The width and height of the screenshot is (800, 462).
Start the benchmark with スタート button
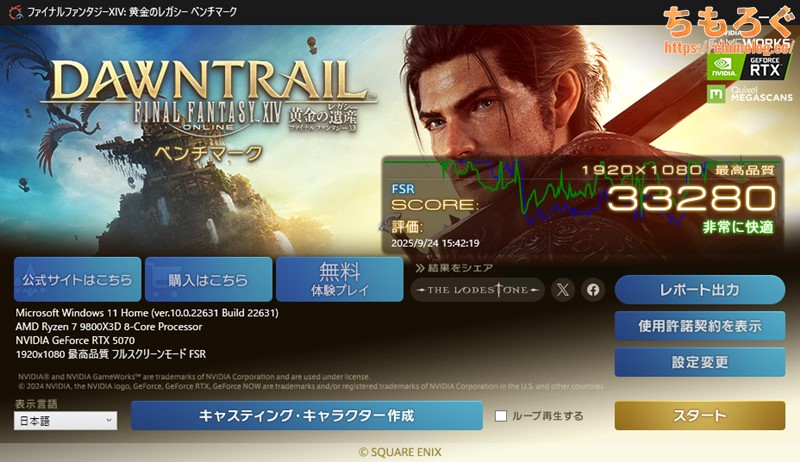click(699, 416)
